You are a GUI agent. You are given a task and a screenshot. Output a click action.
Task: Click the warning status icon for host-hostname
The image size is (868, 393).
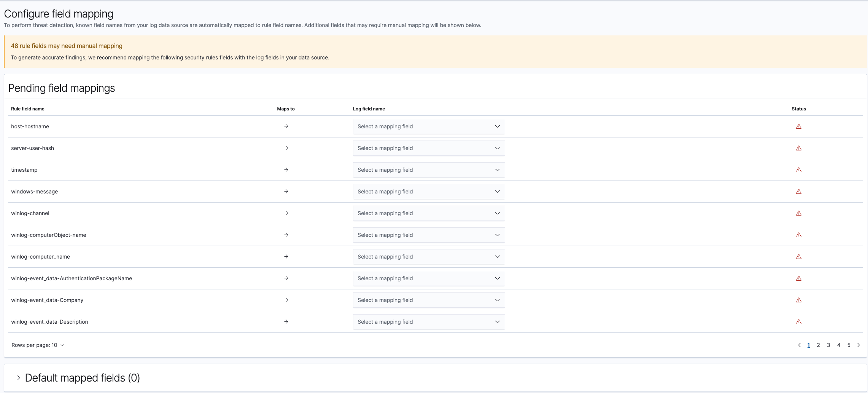tap(799, 126)
